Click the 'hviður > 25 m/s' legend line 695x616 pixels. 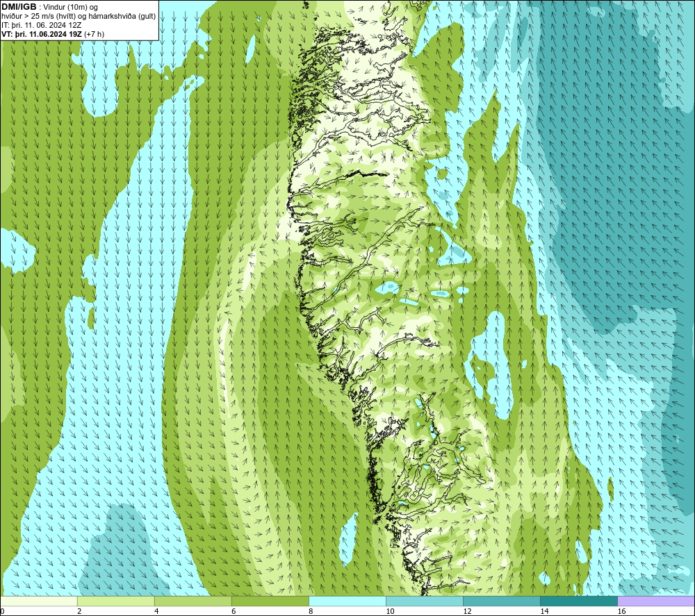tap(79, 17)
